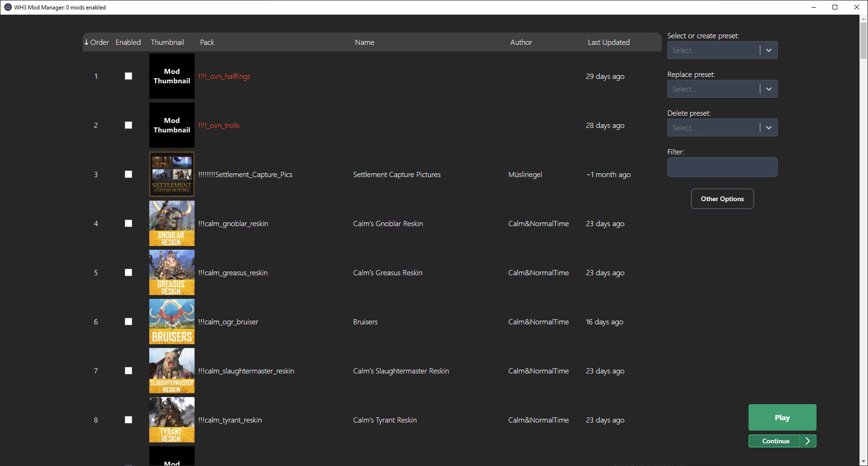This screenshot has width=868, height=466.
Task: Click the WH3 Mod Manager title bar icon
Action: click(8, 7)
